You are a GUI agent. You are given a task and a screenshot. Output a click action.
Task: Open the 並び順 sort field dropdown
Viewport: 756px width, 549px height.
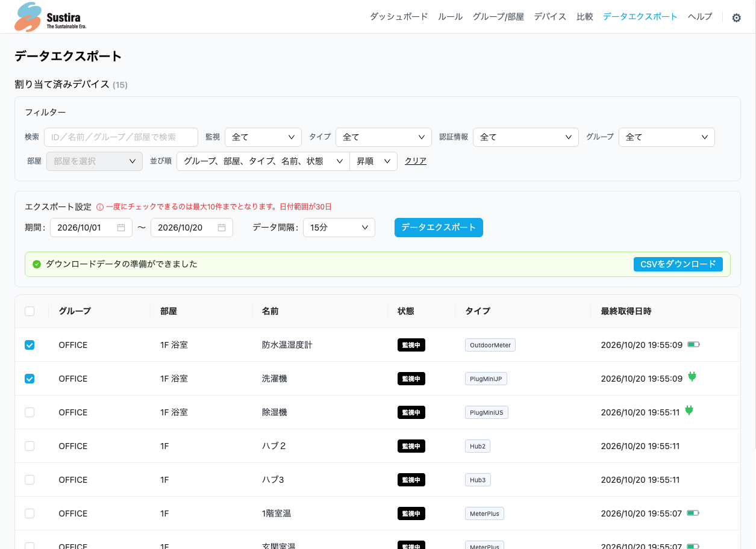[x=263, y=161]
